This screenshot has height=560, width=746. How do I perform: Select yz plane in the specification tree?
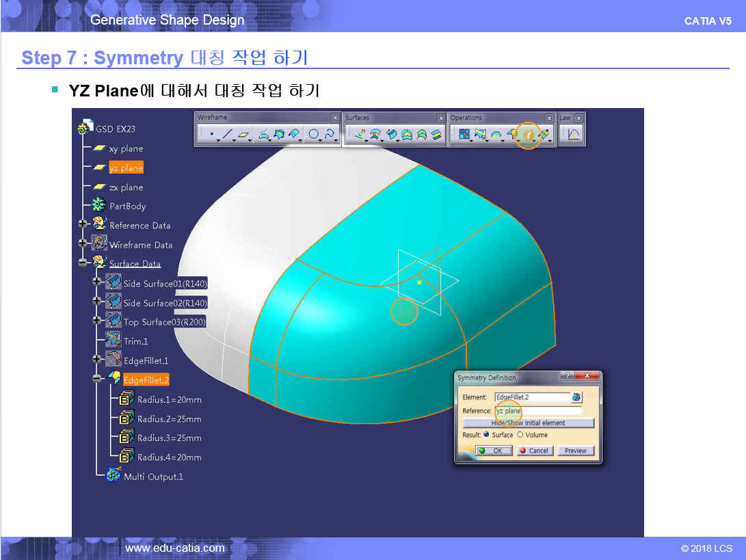pyautogui.click(x=126, y=168)
